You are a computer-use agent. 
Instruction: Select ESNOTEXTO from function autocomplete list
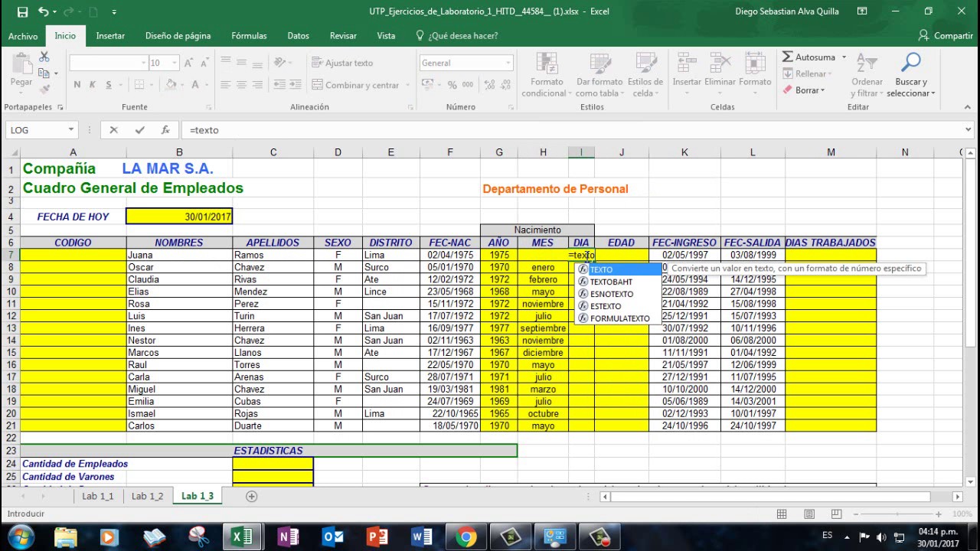(618, 294)
